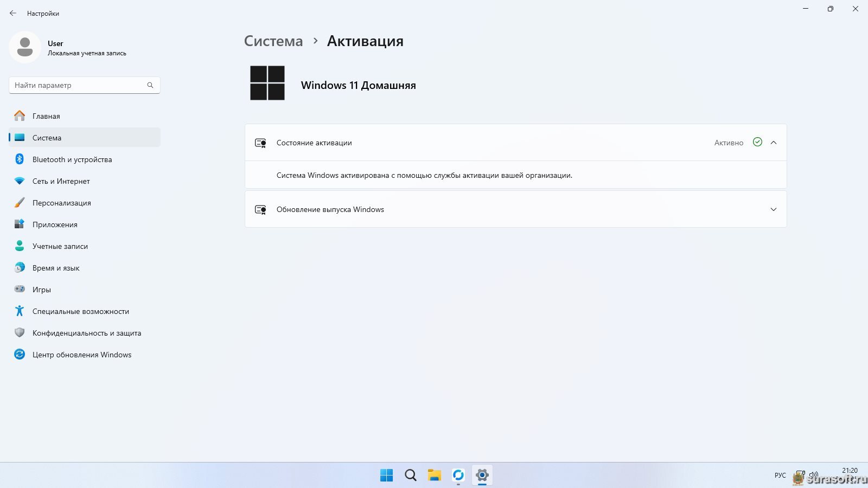Collapse the Состояние активации section

click(774, 143)
